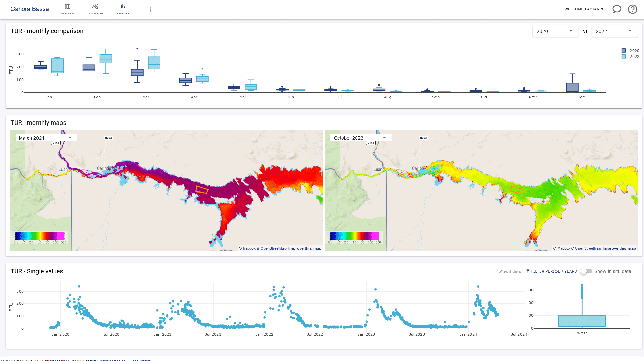Click the 'Dec' month label
The image size is (644, 361).
click(x=581, y=97)
